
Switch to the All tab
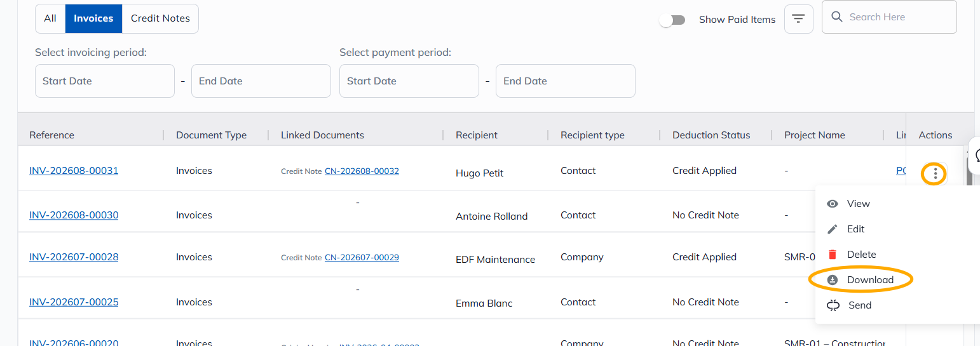click(x=50, y=18)
